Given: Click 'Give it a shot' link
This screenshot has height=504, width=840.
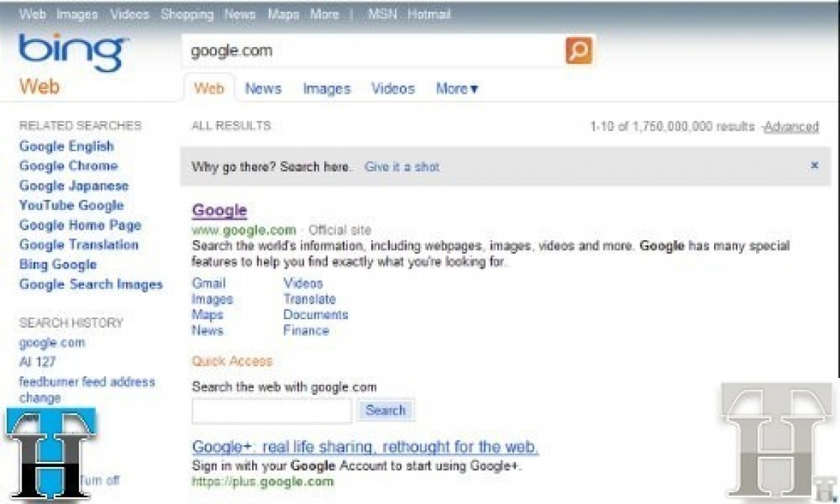Looking at the screenshot, I should 402,167.
